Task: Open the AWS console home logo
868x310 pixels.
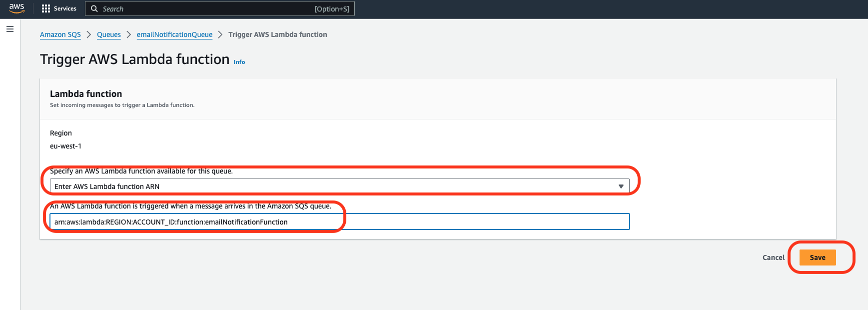Action: click(16, 8)
